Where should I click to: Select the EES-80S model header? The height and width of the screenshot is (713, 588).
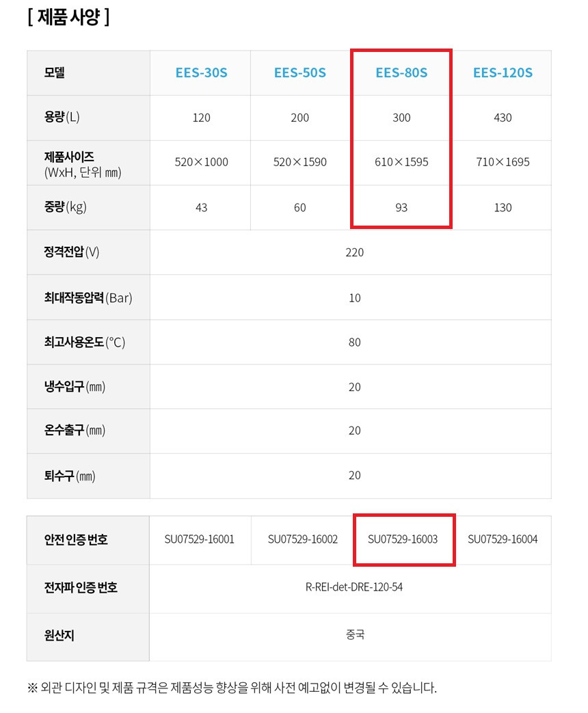(x=401, y=72)
